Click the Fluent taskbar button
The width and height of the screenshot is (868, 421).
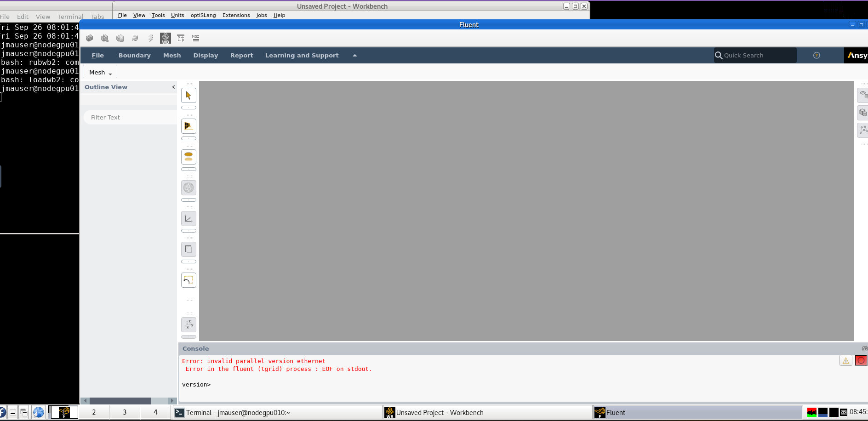pyautogui.click(x=698, y=412)
